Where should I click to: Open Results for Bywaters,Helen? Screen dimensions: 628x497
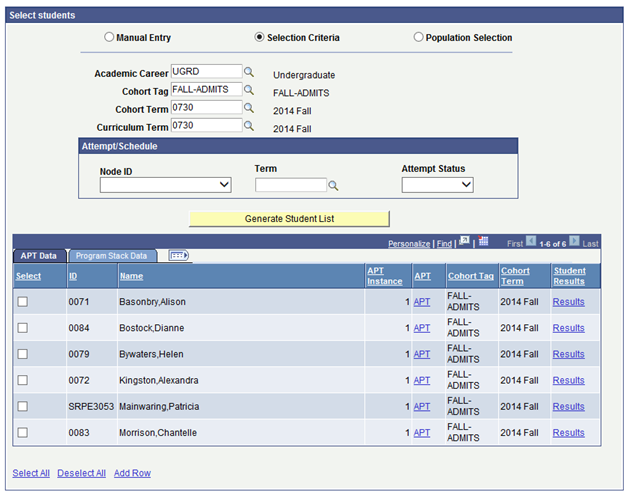click(568, 354)
